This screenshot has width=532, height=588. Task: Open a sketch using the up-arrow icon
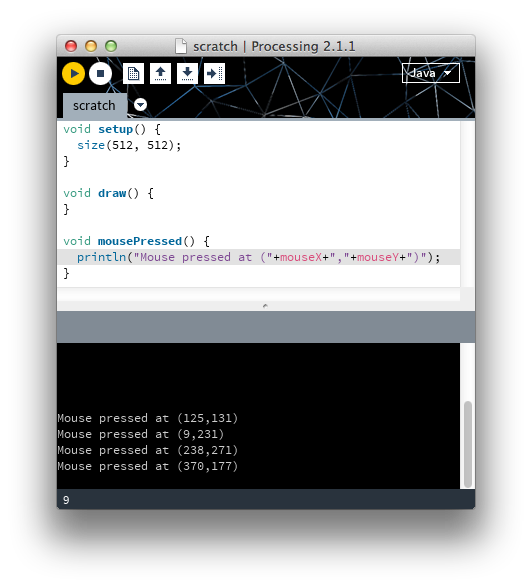[160, 73]
